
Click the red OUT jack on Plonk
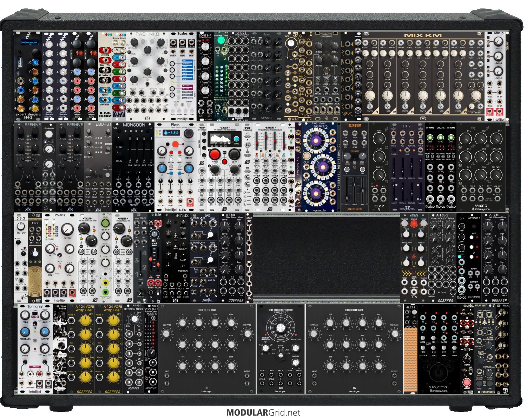tap(190, 202)
